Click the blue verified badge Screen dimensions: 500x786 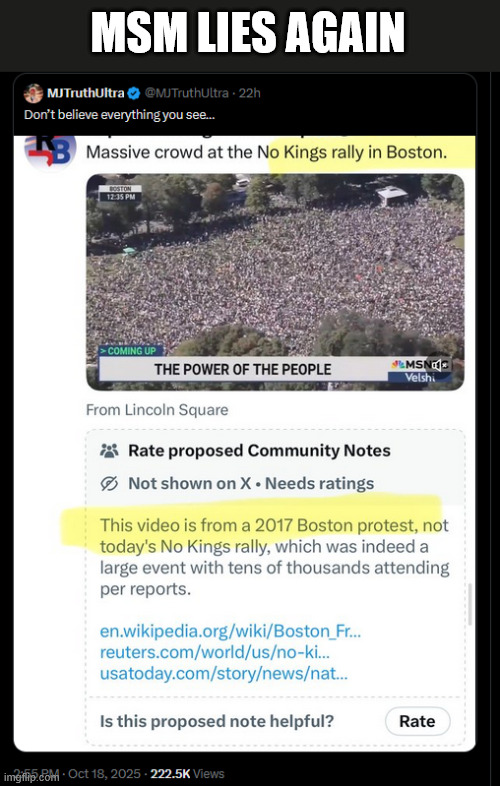pos(133,93)
